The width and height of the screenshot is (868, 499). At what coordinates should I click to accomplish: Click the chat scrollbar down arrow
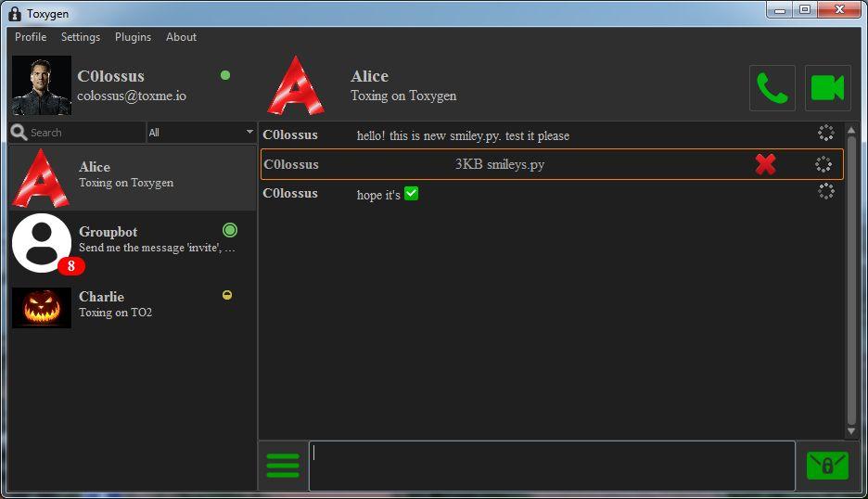(x=851, y=431)
